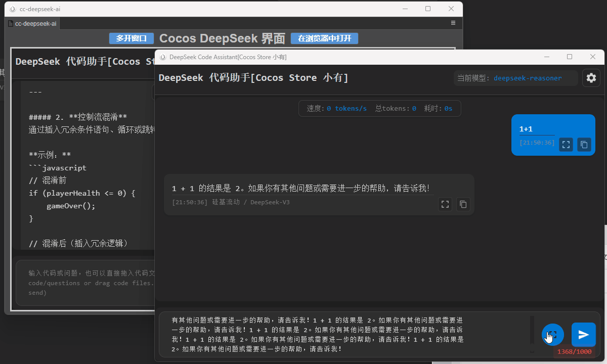This screenshot has height=364, width=607.
Task: Open the 当前模型 deepseek-reasoner model selector
Action: (x=515, y=78)
